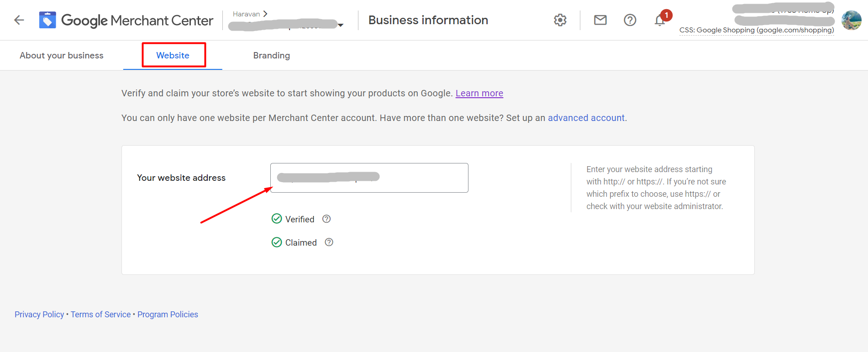Click the green Verified checkmark
The image size is (868, 352).
[x=277, y=219]
